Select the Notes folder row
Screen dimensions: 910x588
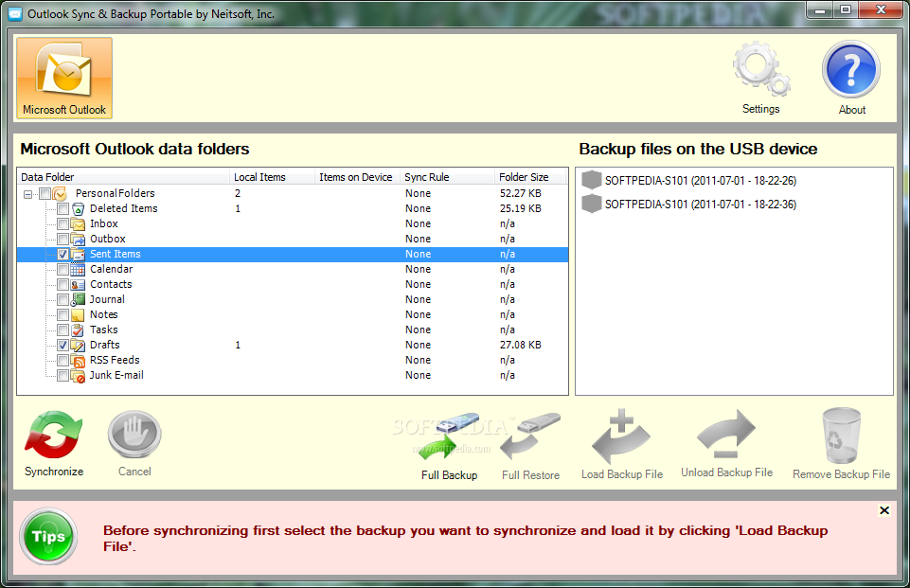click(293, 314)
